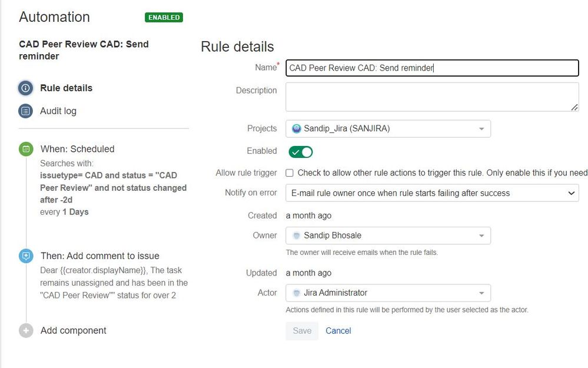The image size is (588, 368).
Task: Click the Jira Administrator actor avatar
Action: pos(296,293)
